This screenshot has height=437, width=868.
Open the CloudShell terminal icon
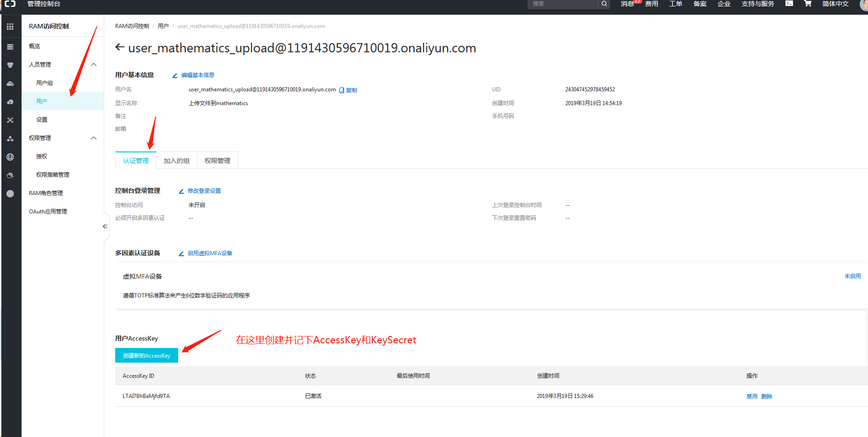pos(789,4)
